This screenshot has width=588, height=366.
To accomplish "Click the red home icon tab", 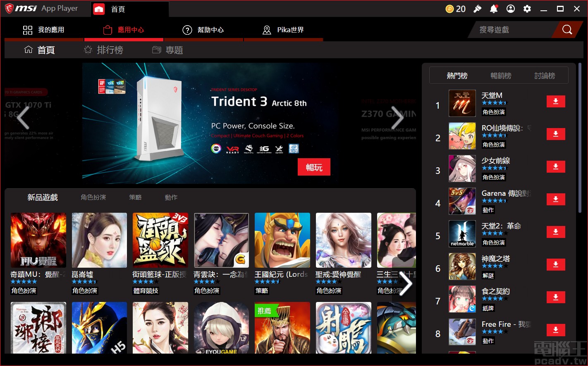I will point(99,9).
